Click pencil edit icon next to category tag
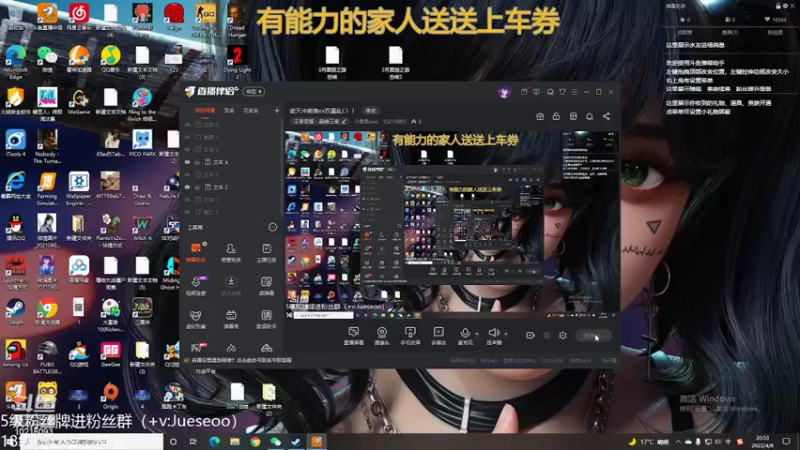Screen dimensions: 800x450 point(344,121)
